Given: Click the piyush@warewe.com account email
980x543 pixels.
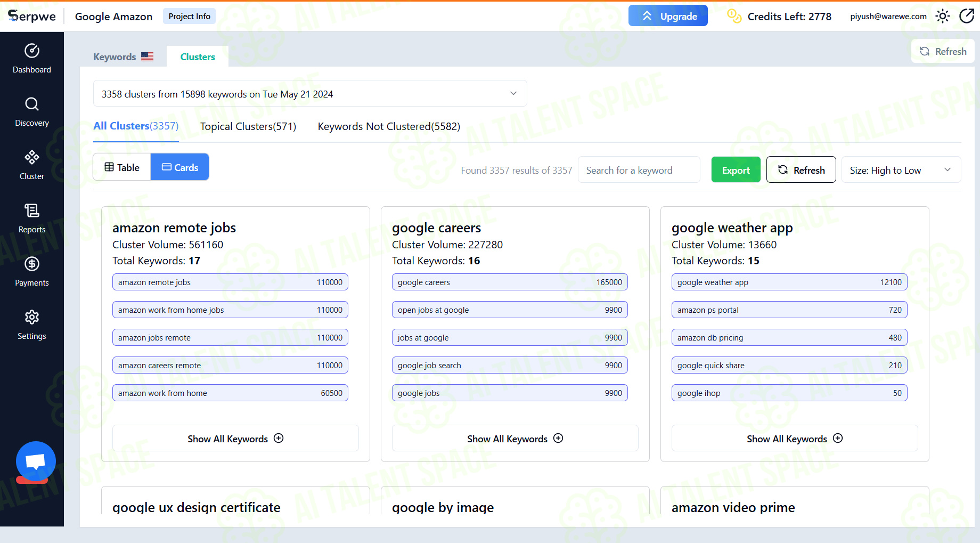Looking at the screenshot, I should [x=888, y=17].
